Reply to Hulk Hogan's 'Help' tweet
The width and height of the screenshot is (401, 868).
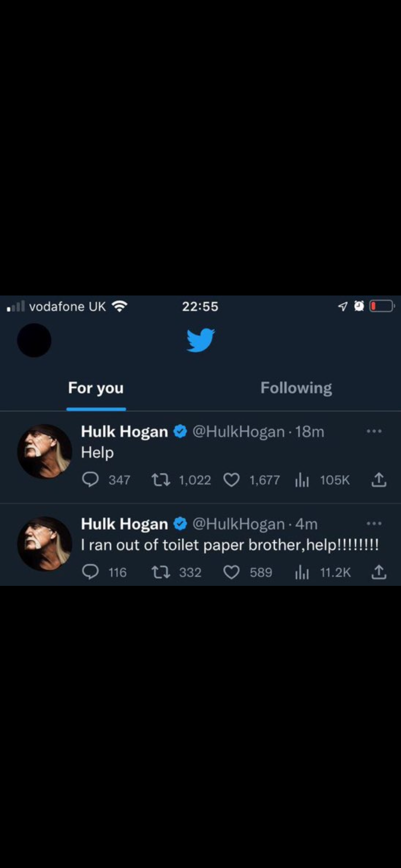91,480
